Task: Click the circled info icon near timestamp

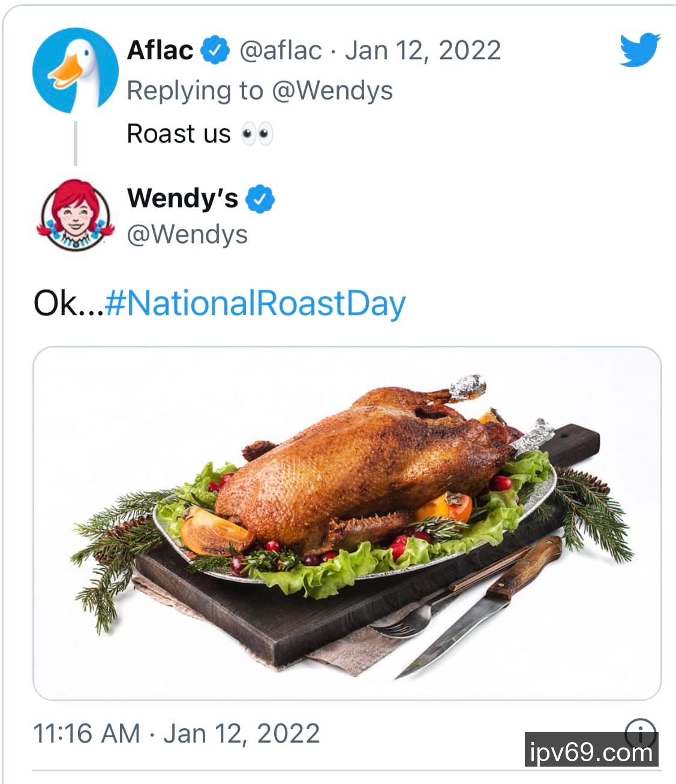Action: pos(640,732)
